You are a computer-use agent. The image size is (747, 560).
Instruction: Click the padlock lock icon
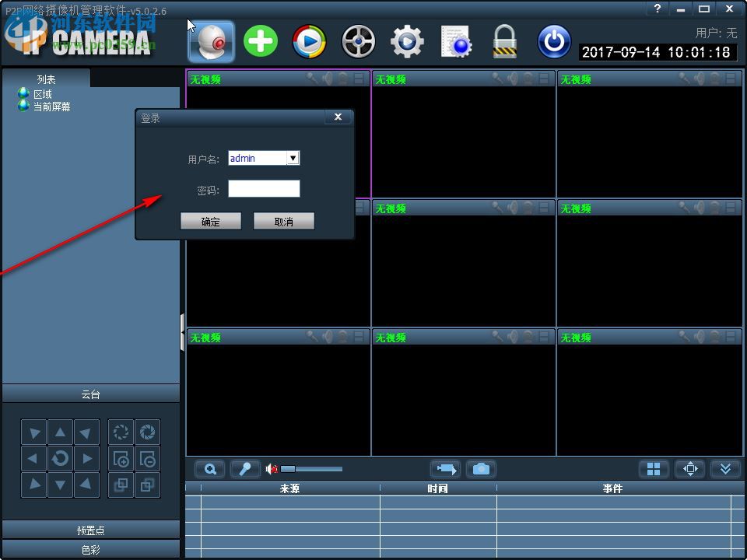pos(504,42)
